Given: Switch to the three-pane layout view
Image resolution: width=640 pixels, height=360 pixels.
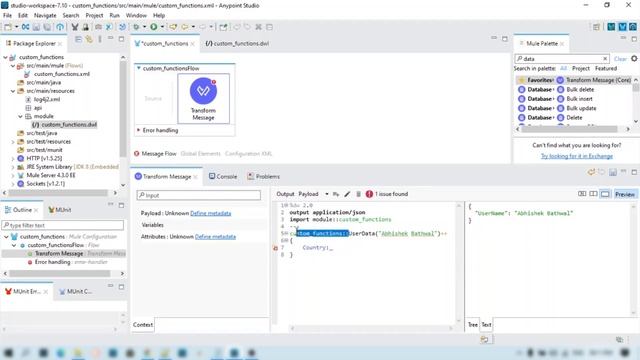Looking at the screenshot, I should (582, 194).
